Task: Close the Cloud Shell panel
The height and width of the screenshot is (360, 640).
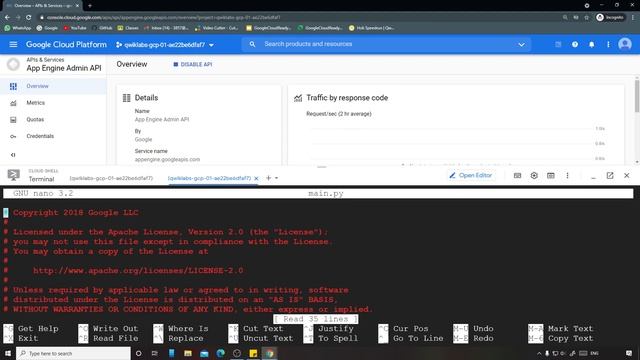Action: click(x=627, y=176)
